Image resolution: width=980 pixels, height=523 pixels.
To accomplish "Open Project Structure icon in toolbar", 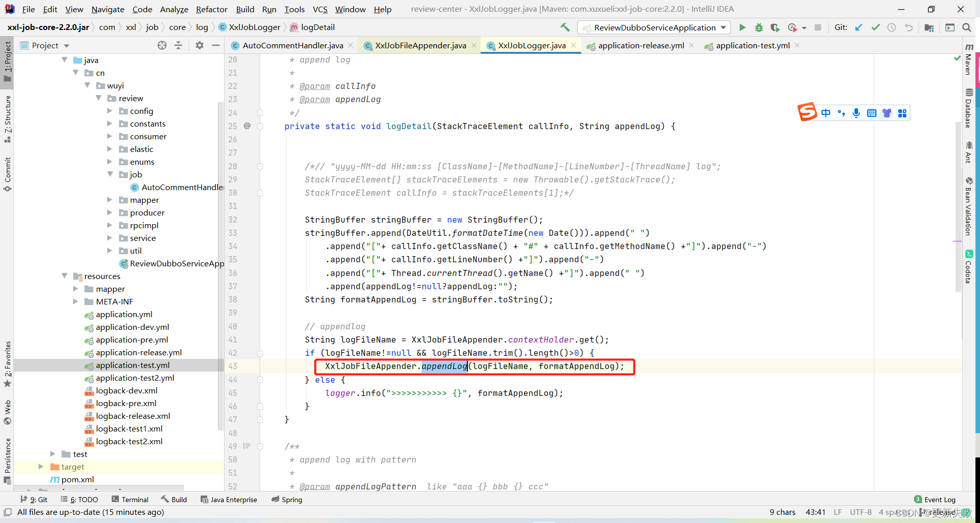I will [x=929, y=27].
